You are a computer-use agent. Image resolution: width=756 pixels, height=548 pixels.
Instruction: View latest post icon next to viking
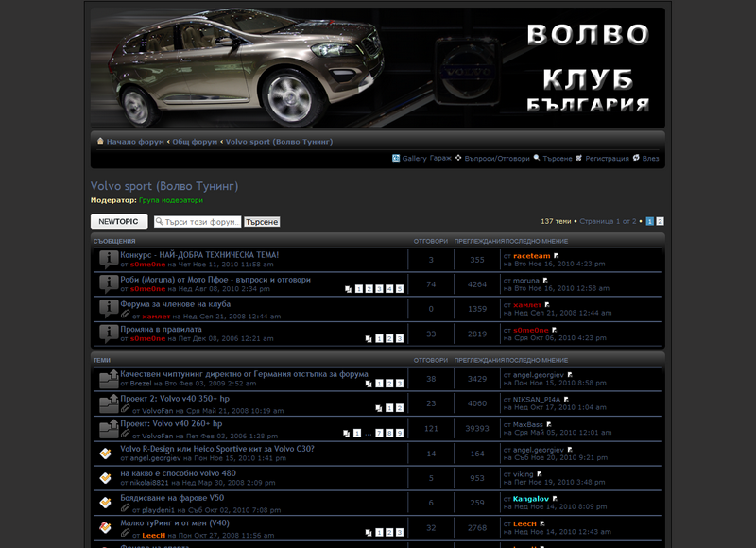coord(540,474)
